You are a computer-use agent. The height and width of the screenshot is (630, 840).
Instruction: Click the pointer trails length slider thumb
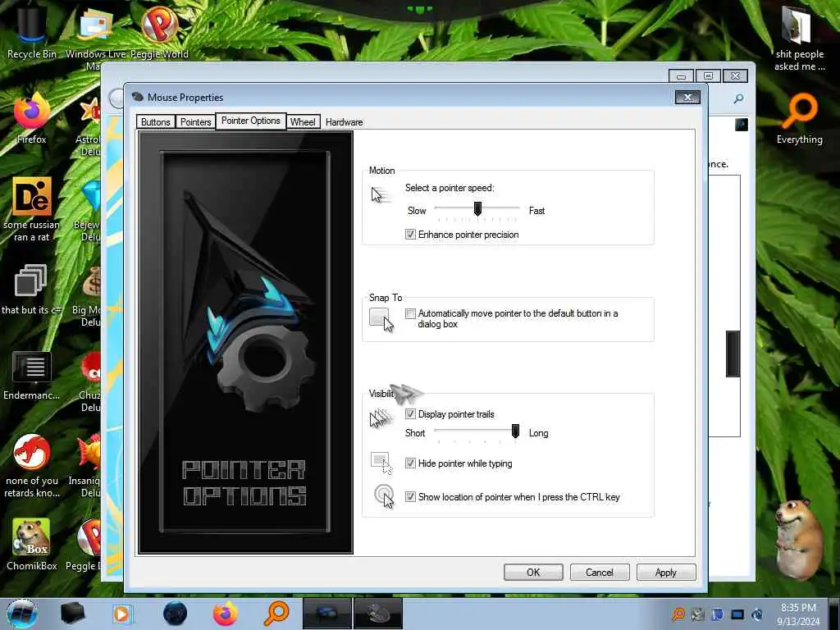515,431
